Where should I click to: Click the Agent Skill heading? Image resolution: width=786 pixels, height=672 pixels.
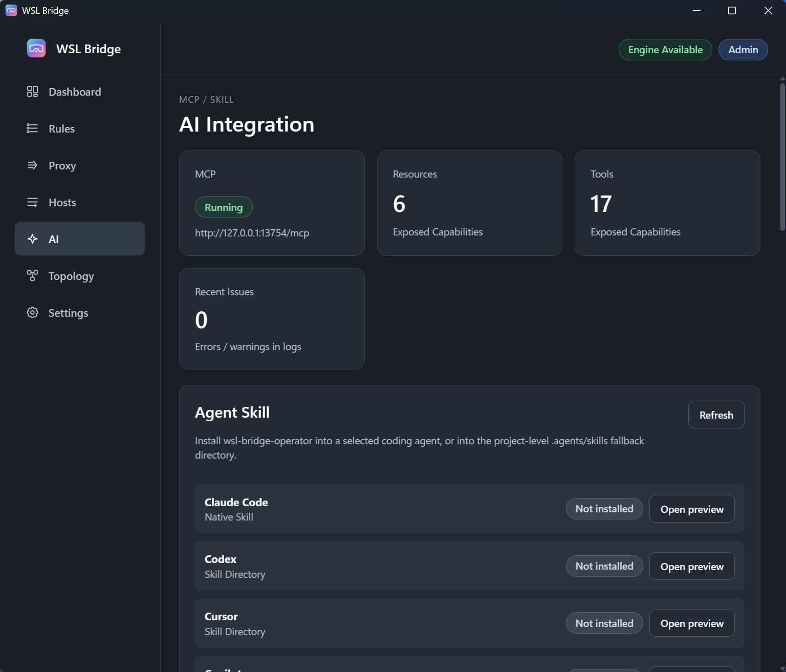coord(232,413)
